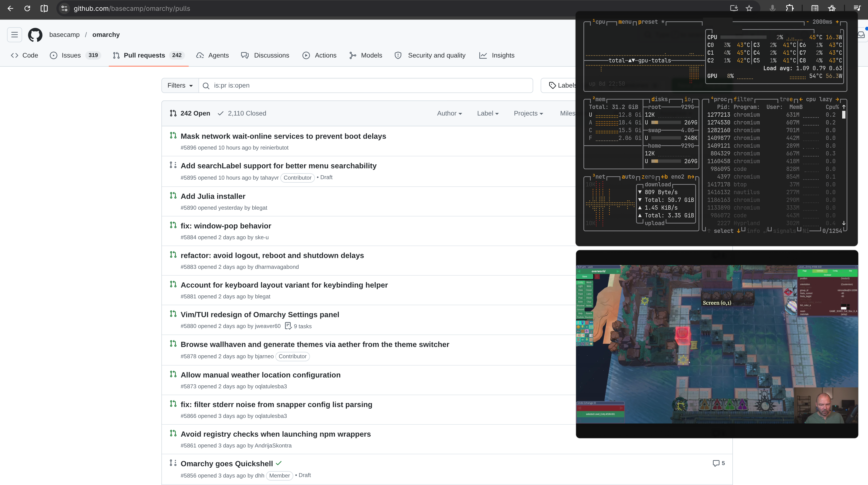
Task: Open PR 'fix: window-pop behavior'
Action: [226, 226]
